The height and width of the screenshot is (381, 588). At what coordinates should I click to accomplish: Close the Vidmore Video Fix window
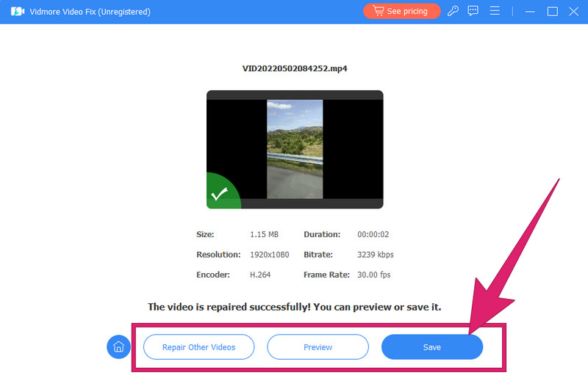point(573,12)
